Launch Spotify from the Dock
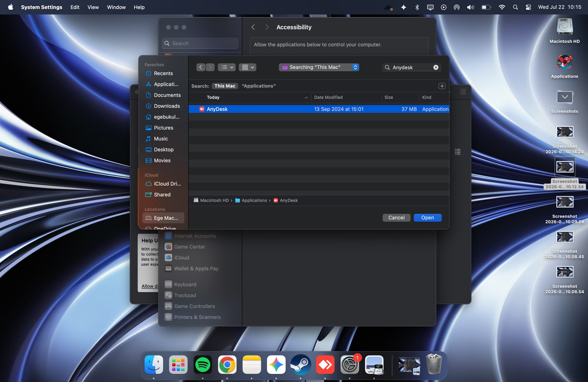The width and height of the screenshot is (588, 382). click(202, 365)
